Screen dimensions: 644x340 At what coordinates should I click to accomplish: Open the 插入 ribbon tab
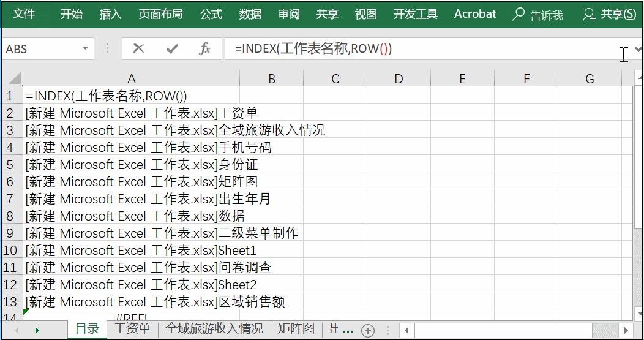click(110, 14)
